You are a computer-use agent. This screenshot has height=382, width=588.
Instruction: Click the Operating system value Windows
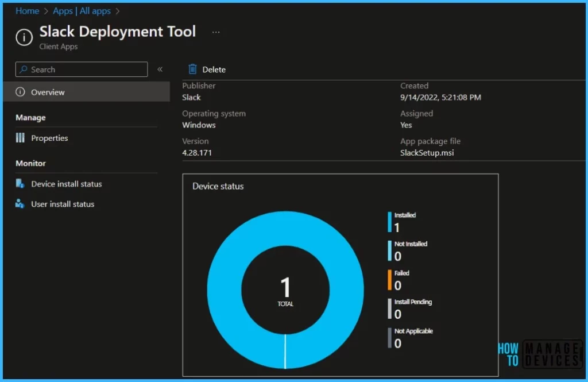point(199,125)
